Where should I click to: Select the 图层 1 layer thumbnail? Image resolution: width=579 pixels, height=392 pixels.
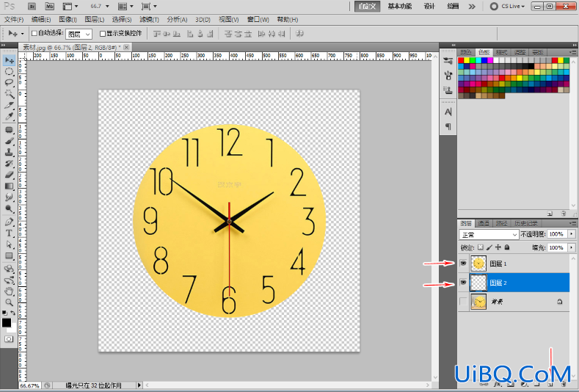click(478, 264)
